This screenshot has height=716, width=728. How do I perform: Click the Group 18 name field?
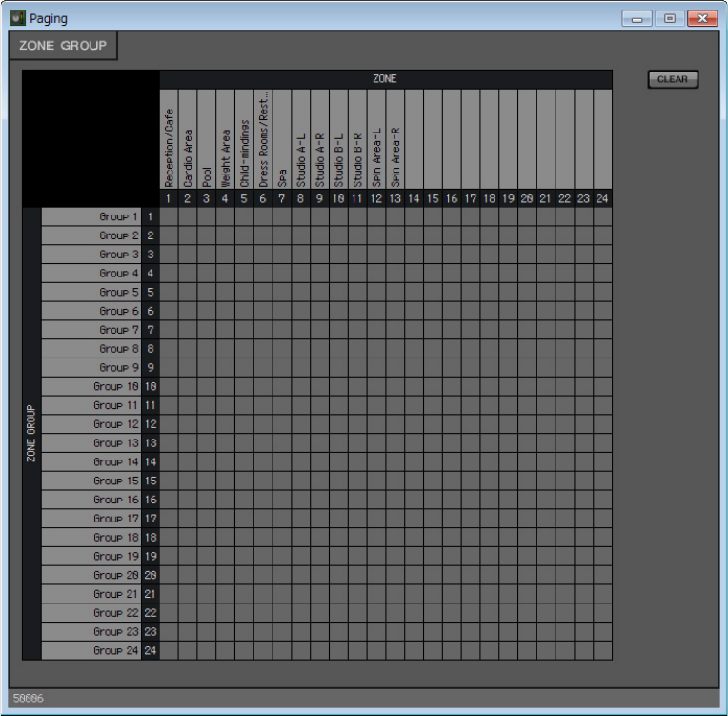(x=91, y=538)
